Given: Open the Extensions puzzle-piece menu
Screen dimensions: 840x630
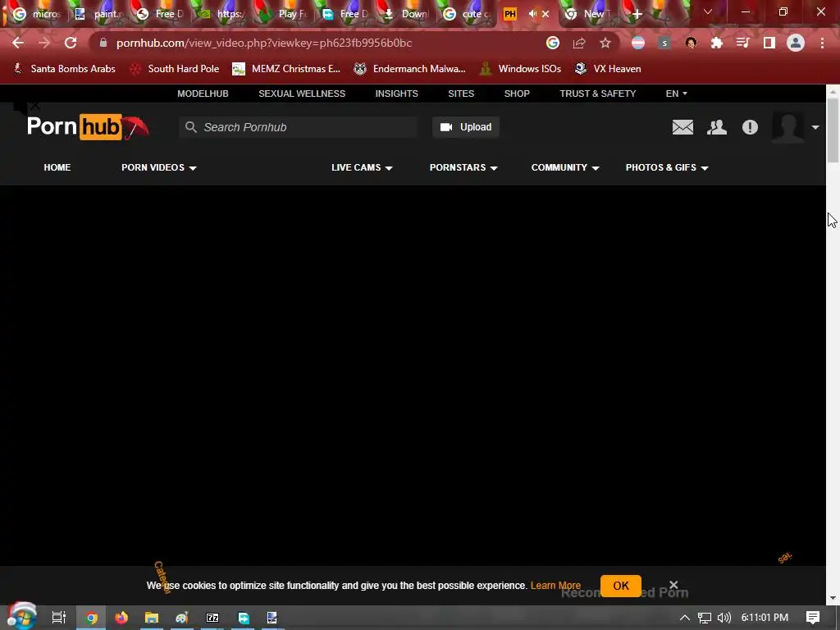Looking at the screenshot, I should pyautogui.click(x=717, y=43).
